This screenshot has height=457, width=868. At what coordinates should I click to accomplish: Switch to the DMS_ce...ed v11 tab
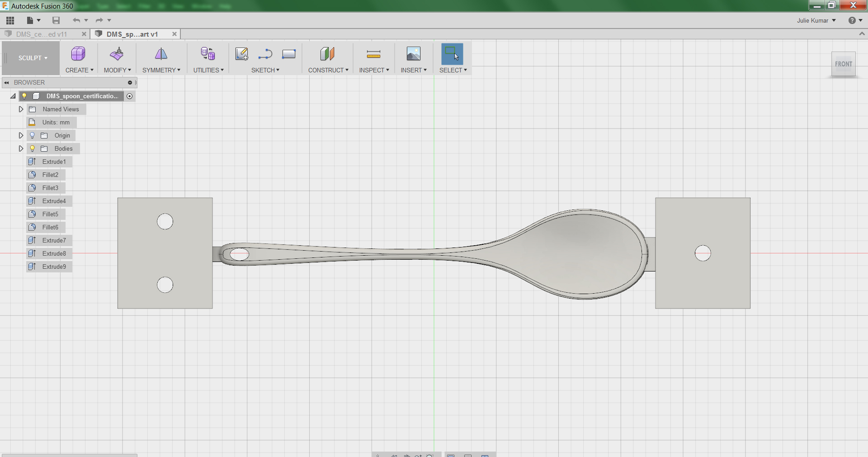[41, 34]
